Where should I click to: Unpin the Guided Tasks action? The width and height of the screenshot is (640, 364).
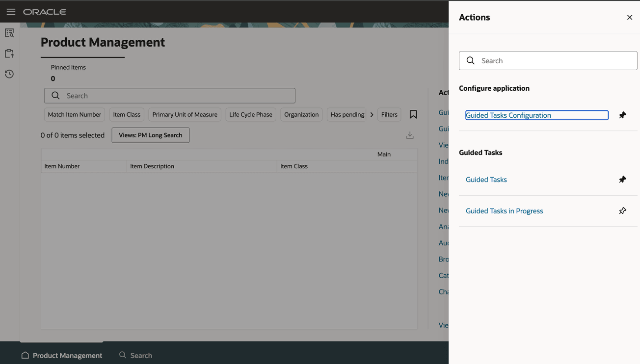click(622, 180)
